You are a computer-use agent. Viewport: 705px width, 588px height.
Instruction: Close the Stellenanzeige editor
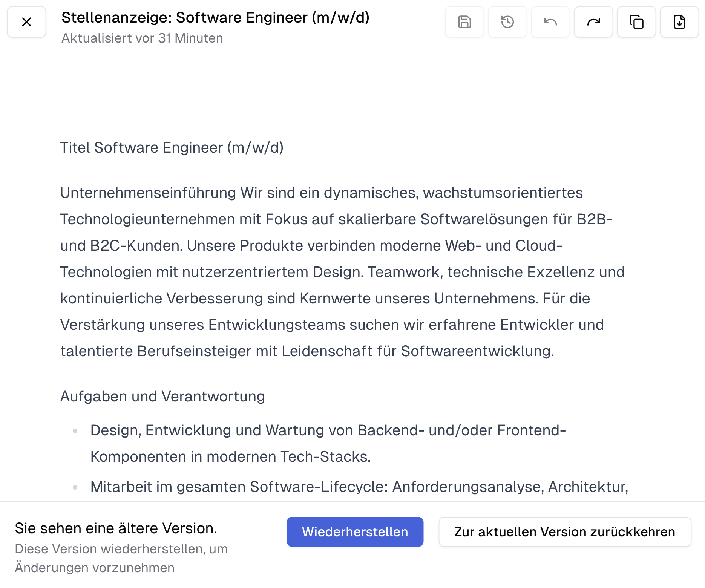(x=26, y=22)
